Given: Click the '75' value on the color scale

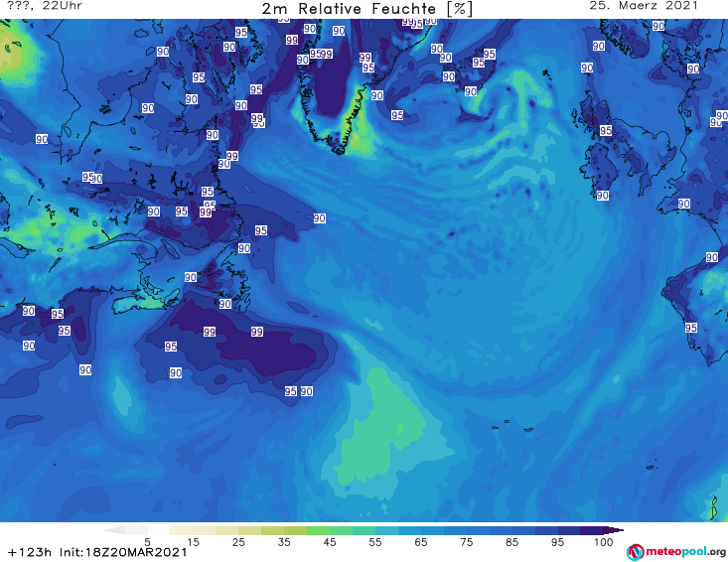Looking at the screenshot, I should tap(466, 542).
